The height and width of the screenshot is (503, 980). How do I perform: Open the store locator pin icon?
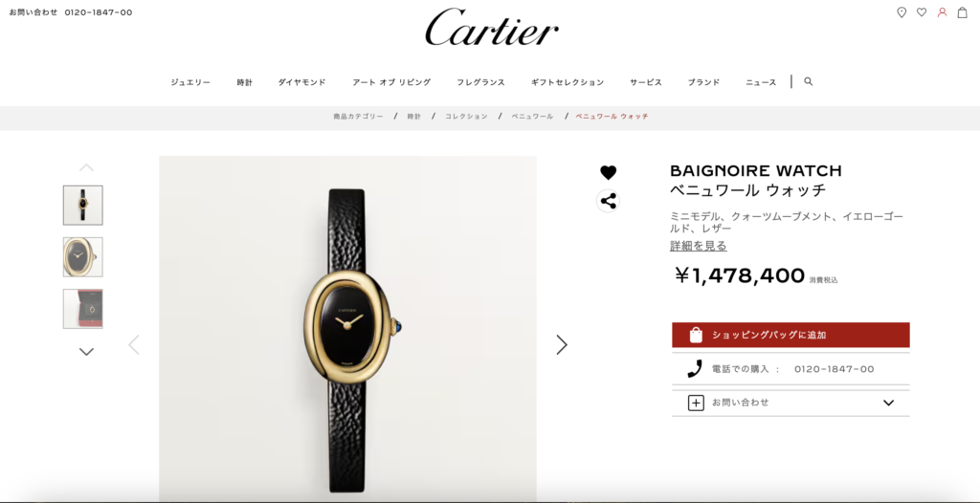(x=902, y=12)
